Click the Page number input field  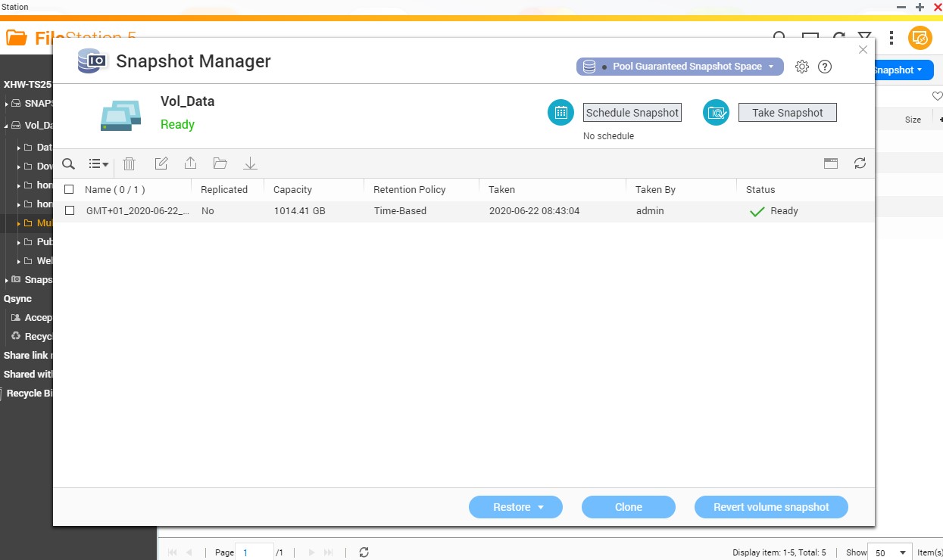click(x=254, y=552)
